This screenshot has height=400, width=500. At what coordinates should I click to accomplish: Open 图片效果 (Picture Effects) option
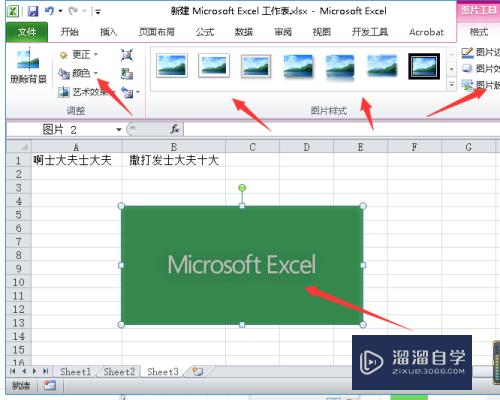[x=481, y=69]
